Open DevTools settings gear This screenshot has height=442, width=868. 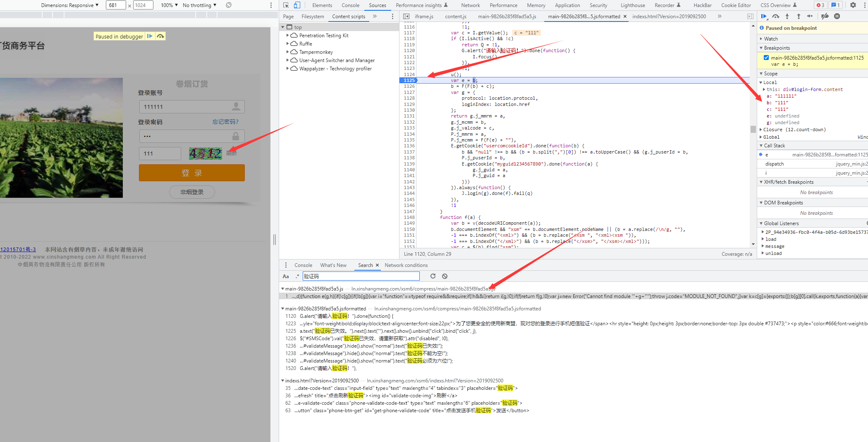tap(853, 5)
